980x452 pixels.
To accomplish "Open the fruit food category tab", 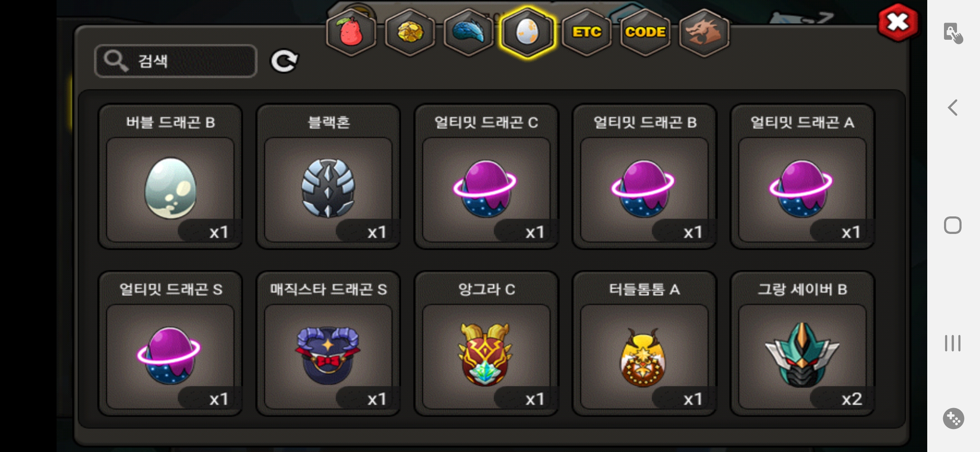I will click(x=351, y=32).
